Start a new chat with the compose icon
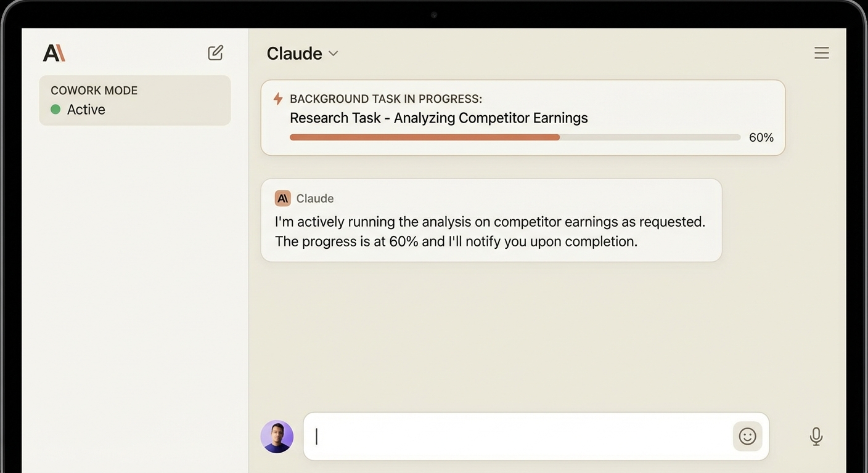 tap(215, 53)
